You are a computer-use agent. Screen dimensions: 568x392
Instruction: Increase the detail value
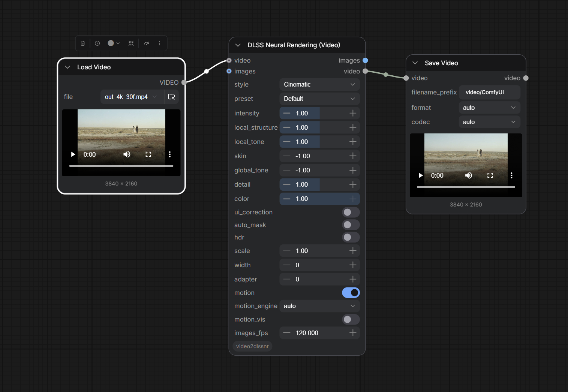(353, 184)
